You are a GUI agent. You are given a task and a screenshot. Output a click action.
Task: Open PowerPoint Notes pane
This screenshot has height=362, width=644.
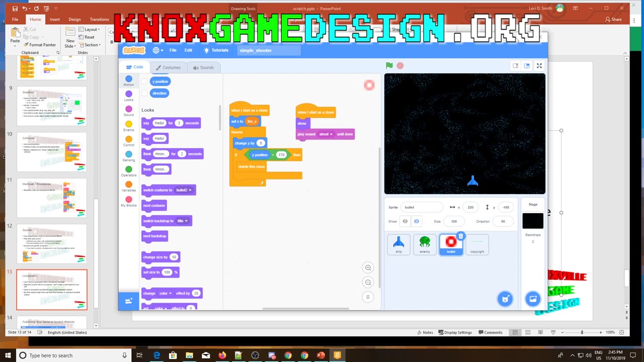point(424,332)
